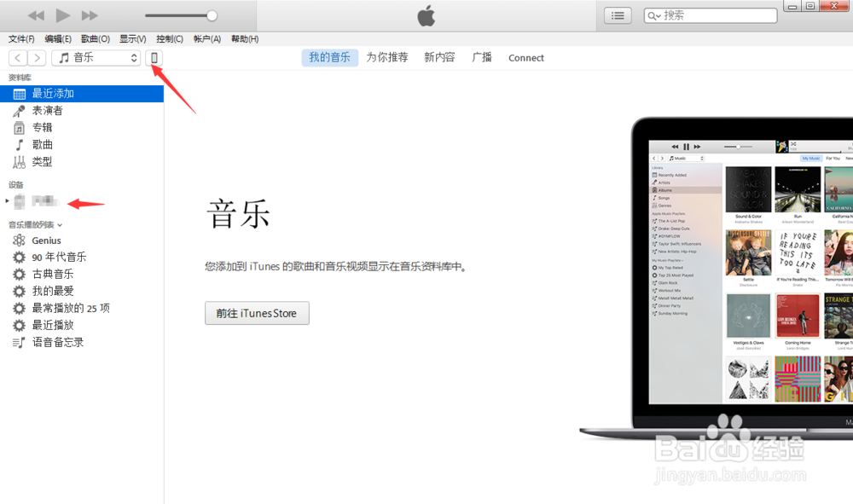Screen dimensions: 853x504
Task: Click the album icon beside 专辑
Action: [19, 128]
